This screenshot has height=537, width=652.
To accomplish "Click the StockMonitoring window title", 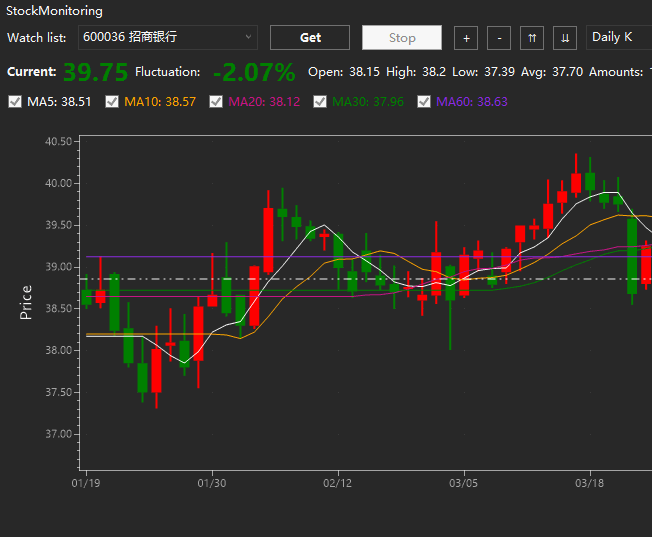I will [x=54, y=11].
